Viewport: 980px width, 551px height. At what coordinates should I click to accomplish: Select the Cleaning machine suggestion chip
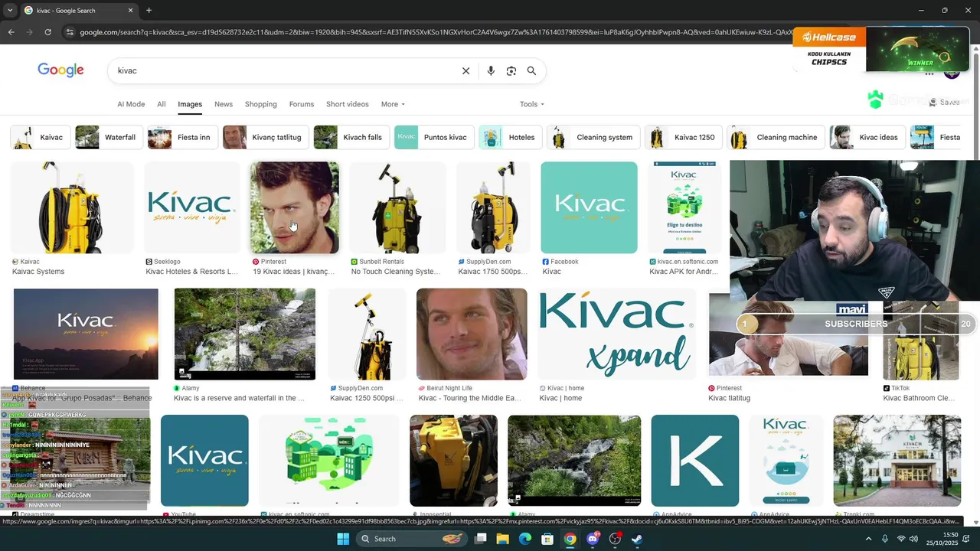pos(776,137)
